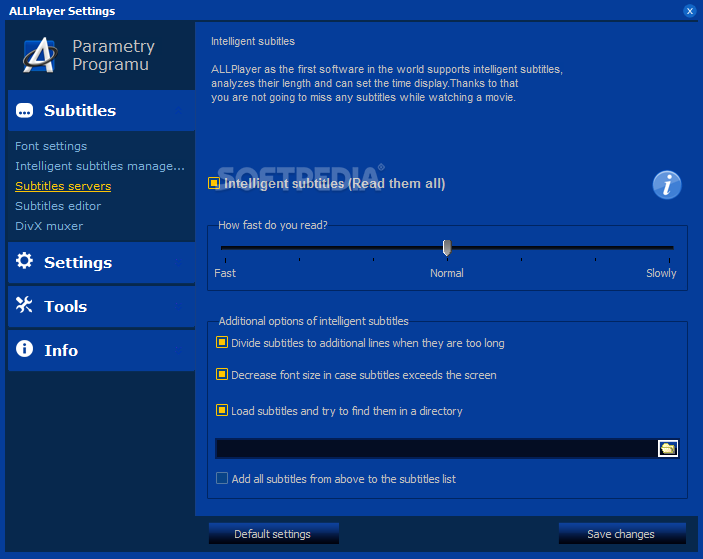Expand the Info section chevron

coord(179,351)
